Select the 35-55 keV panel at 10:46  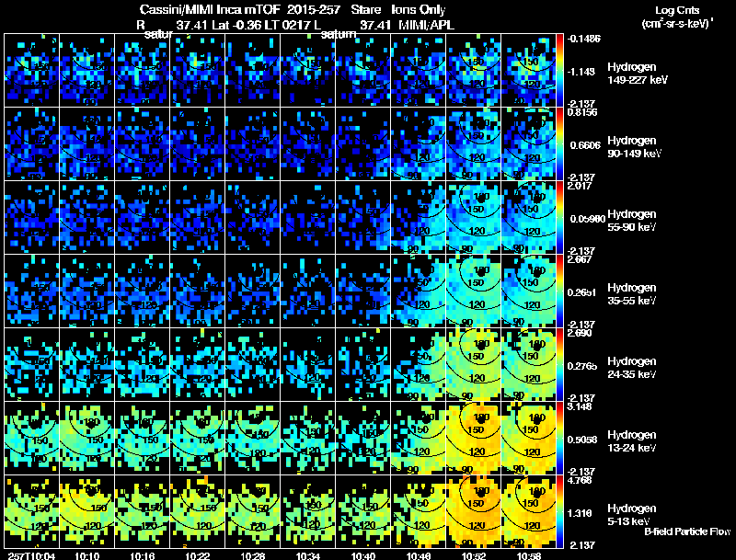point(419,291)
